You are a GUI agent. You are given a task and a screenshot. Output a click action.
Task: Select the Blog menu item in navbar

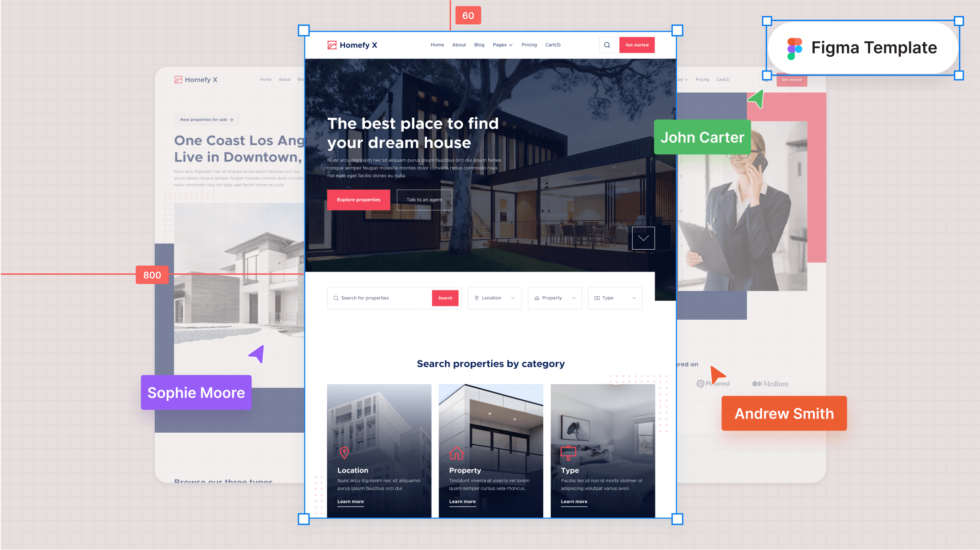[x=479, y=44]
